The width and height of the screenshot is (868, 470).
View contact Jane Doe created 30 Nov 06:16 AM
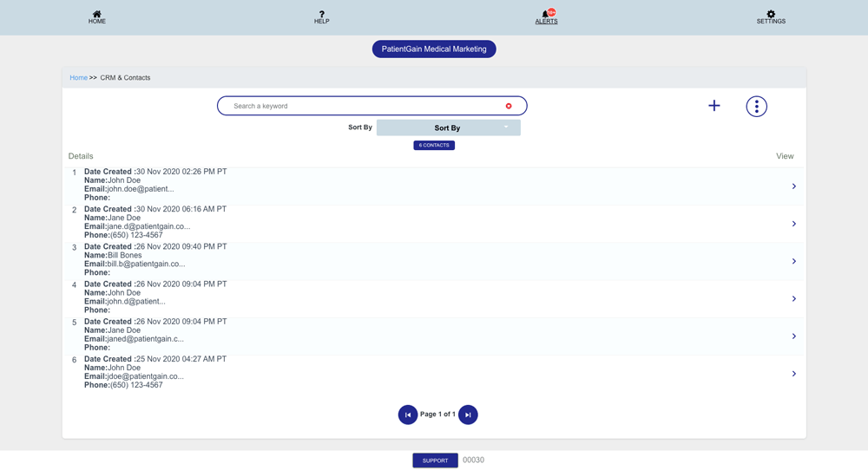(794, 224)
